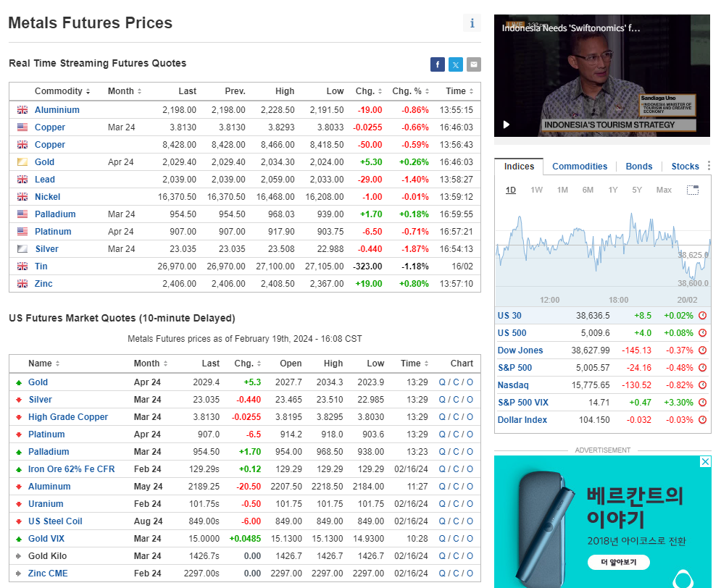
Task: Play the Indonesia tourism video
Action: point(507,125)
